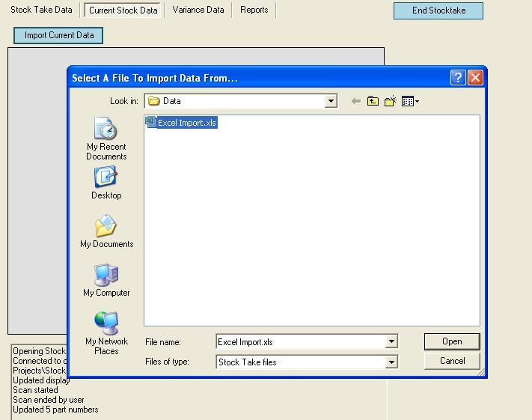Click the End Stocktake button
This screenshot has height=420, width=532.
tap(438, 10)
